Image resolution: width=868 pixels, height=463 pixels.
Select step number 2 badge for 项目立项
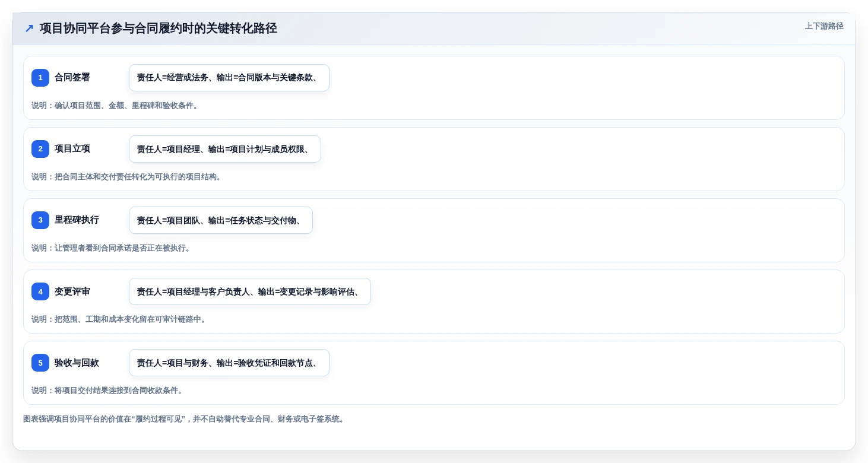point(40,149)
